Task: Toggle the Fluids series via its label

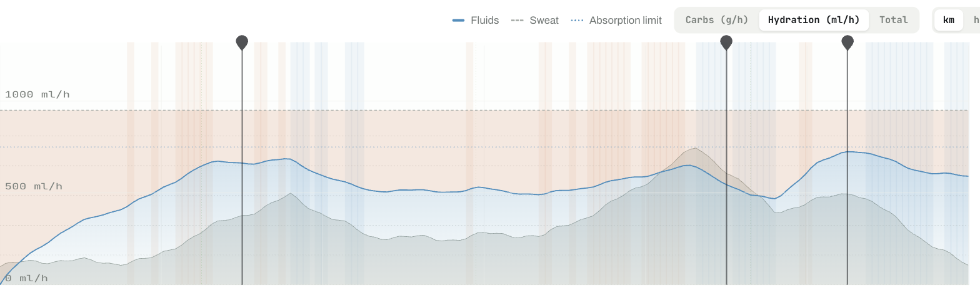Action: click(x=484, y=20)
